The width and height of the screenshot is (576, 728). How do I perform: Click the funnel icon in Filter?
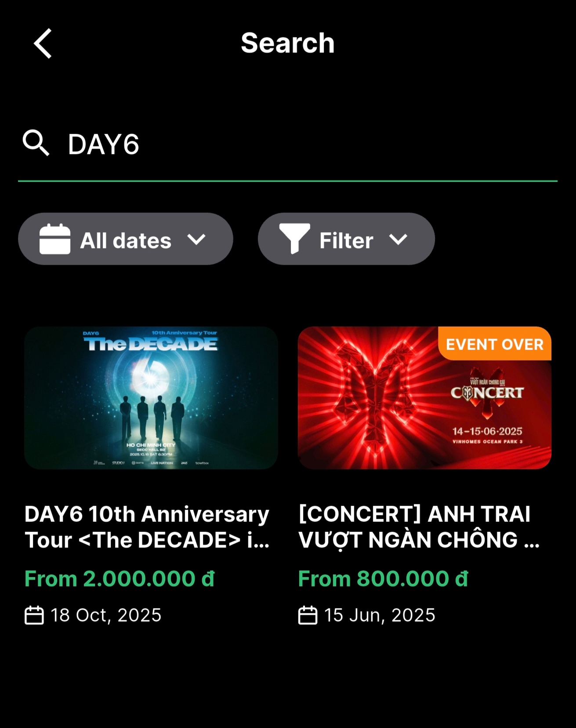point(294,239)
